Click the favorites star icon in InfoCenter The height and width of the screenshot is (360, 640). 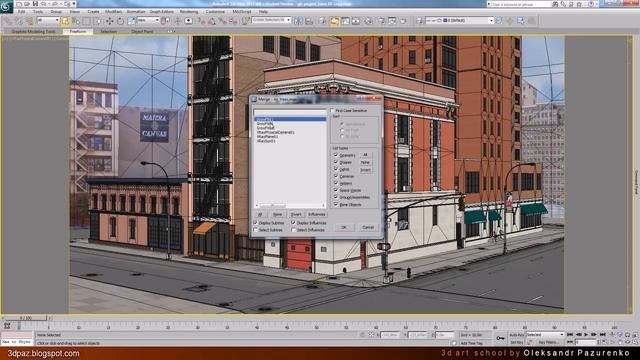click(x=579, y=4)
